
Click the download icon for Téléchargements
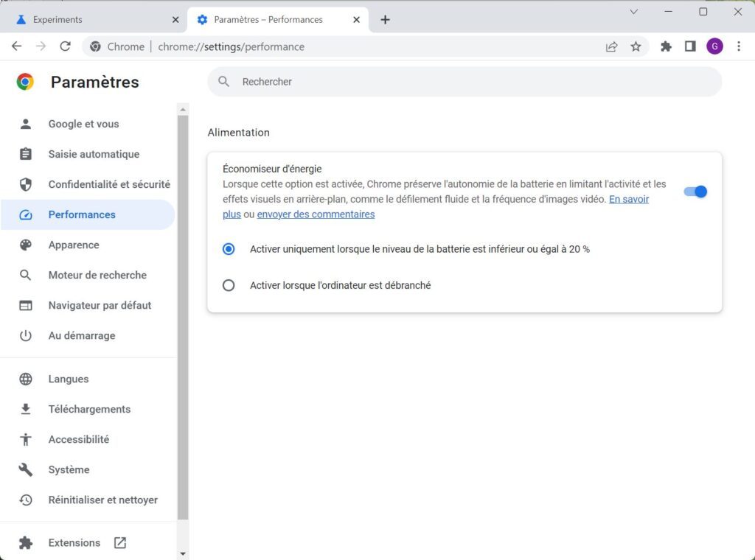(26, 410)
